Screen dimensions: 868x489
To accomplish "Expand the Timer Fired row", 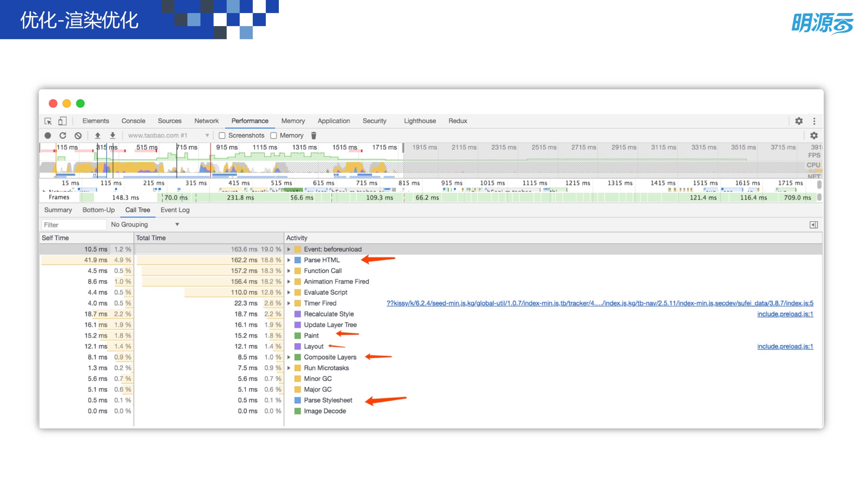I will [x=289, y=303].
